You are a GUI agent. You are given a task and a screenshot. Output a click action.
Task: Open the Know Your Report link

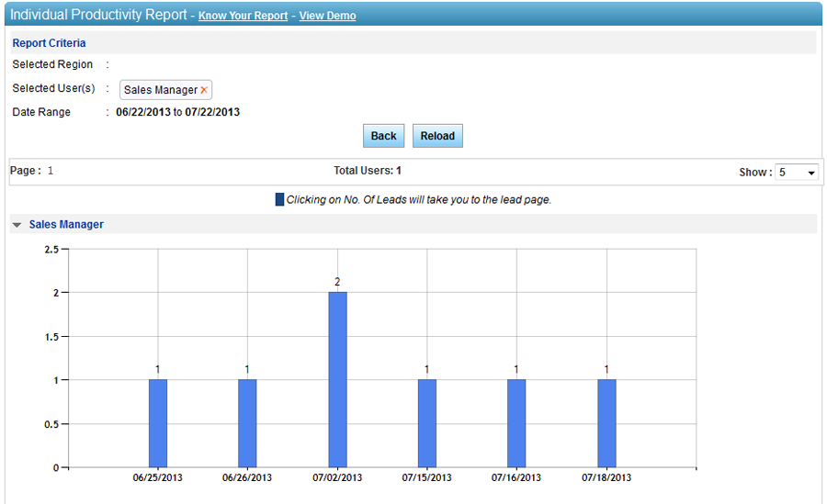click(243, 16)
